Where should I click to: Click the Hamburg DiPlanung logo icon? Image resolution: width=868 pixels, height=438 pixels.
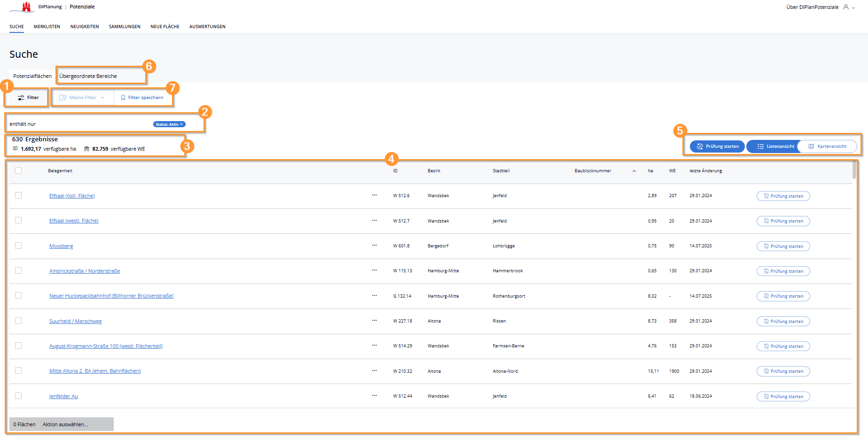pyautogui.click(x=26, y=7)
